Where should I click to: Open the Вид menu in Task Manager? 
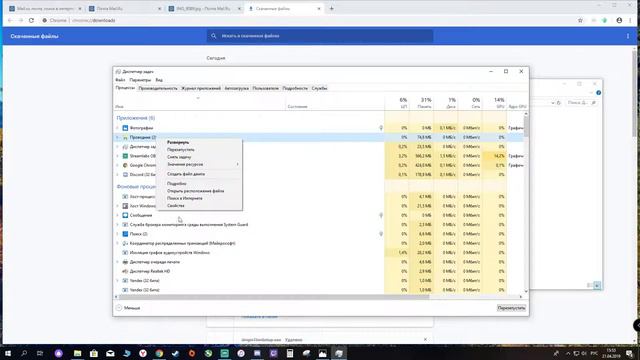click(x=159, y=80)
